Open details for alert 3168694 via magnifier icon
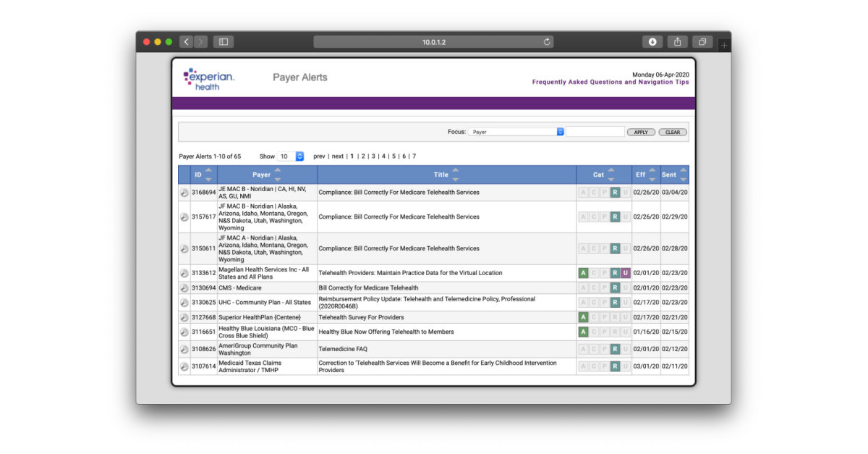The width and height of the screenshot is (868, 454). (185, 193)
